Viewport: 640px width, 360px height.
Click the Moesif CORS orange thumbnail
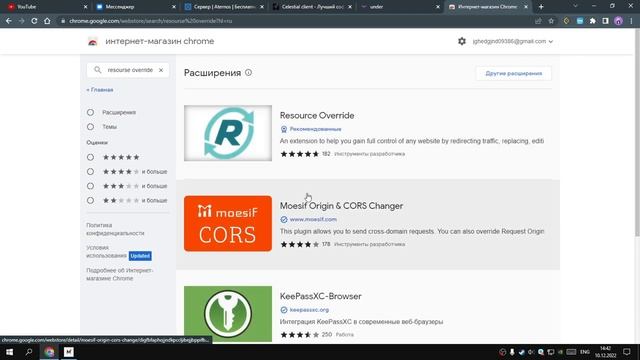(228, 223)
